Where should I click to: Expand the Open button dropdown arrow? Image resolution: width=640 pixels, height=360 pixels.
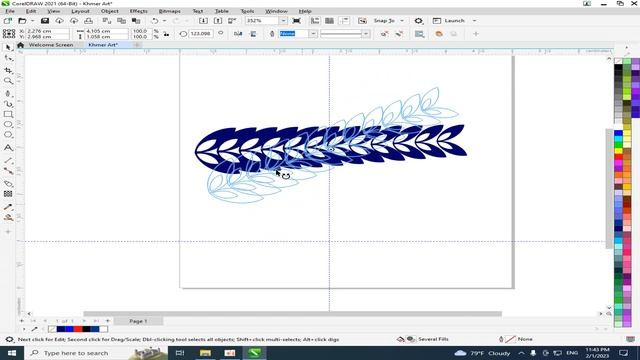point(32,21)
